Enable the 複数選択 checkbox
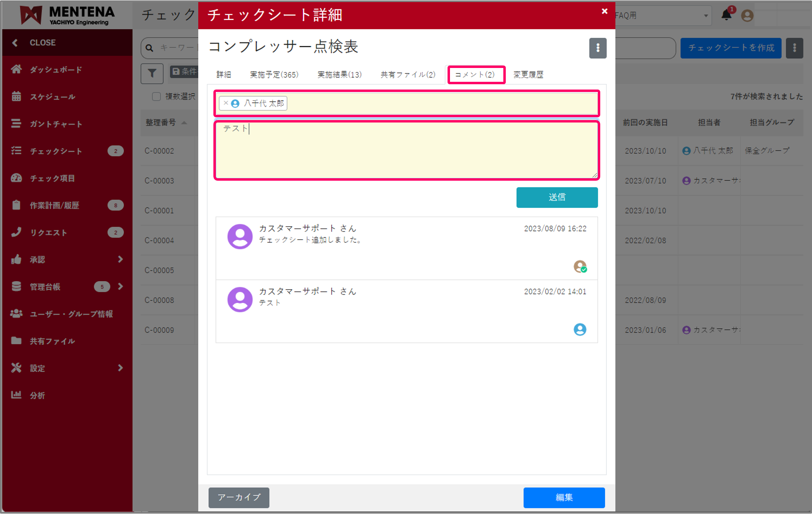Screen dimensions: 812x514 [156, 96]
